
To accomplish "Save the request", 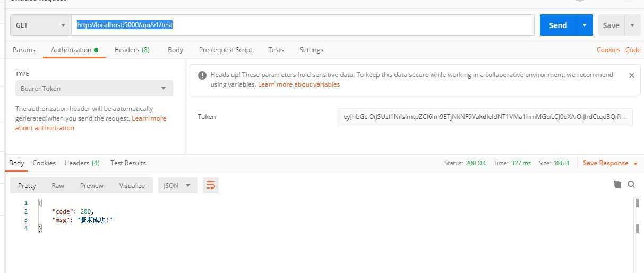I will click(x=611, y=25).
